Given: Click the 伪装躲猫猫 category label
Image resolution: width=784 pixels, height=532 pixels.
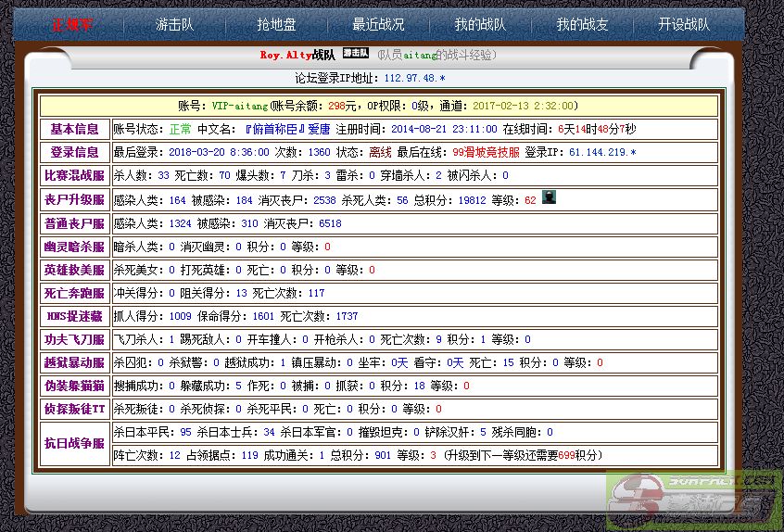Looking at the screenshot, I should click(74, 386).
